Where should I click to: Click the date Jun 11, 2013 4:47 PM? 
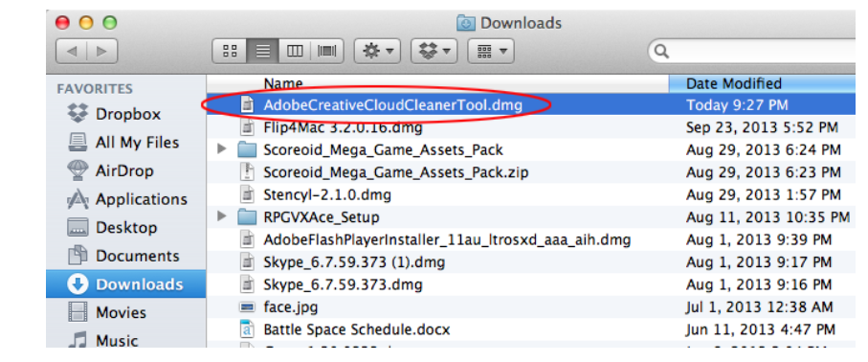[761, 329]
